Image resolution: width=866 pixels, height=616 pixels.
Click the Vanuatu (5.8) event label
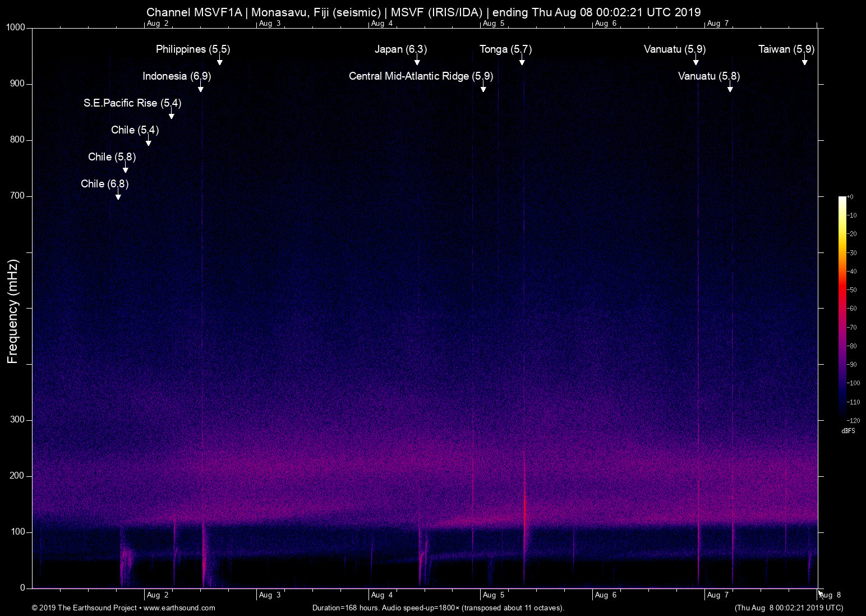pos(708,76)
